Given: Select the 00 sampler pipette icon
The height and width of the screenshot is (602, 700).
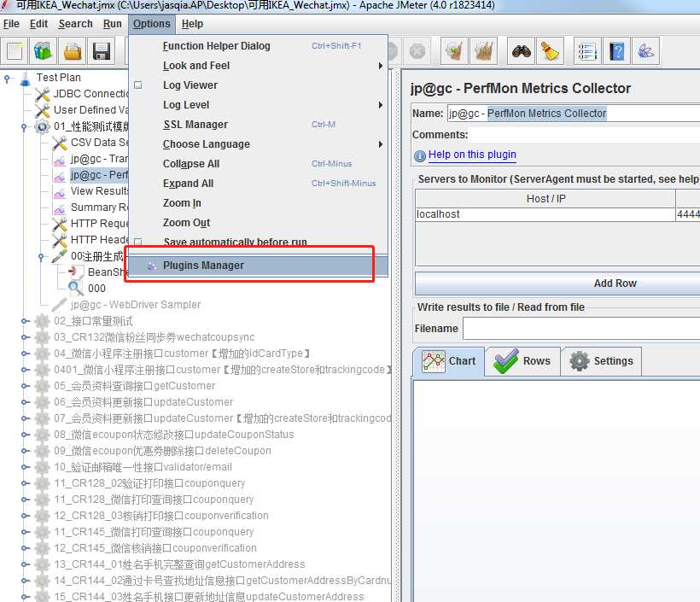Looking at the screenshot, I should (x=60, y=256).
